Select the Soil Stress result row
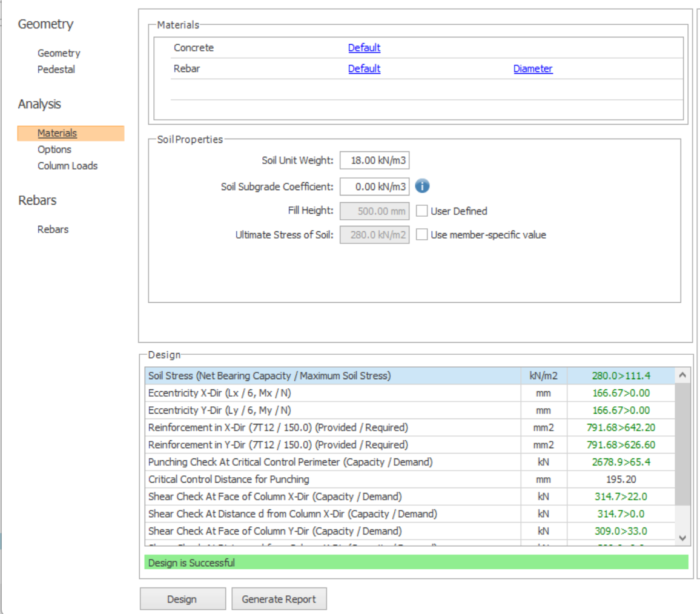This screenshot has height=614, width=700. click(x=333, y=376)
